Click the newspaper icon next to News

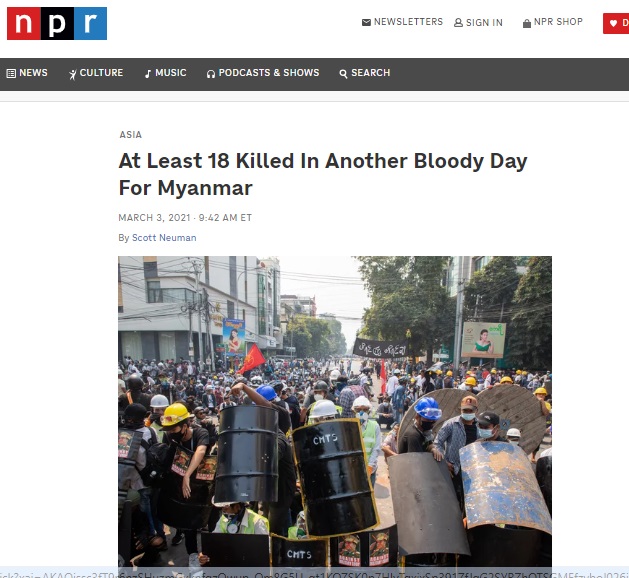pos(11,73)
